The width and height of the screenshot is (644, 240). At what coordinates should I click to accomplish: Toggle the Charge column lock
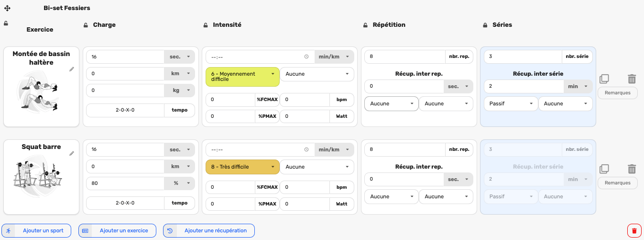[x=86, y=25]
